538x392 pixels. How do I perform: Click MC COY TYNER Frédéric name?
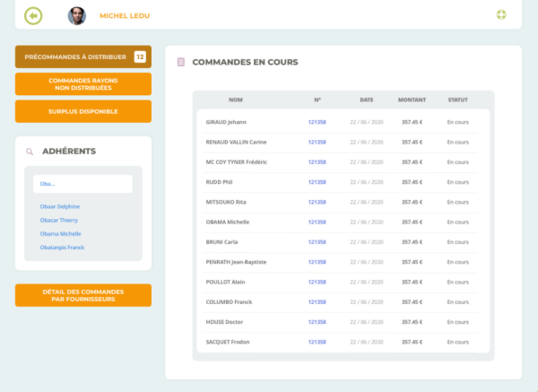(x=237, y=162)
